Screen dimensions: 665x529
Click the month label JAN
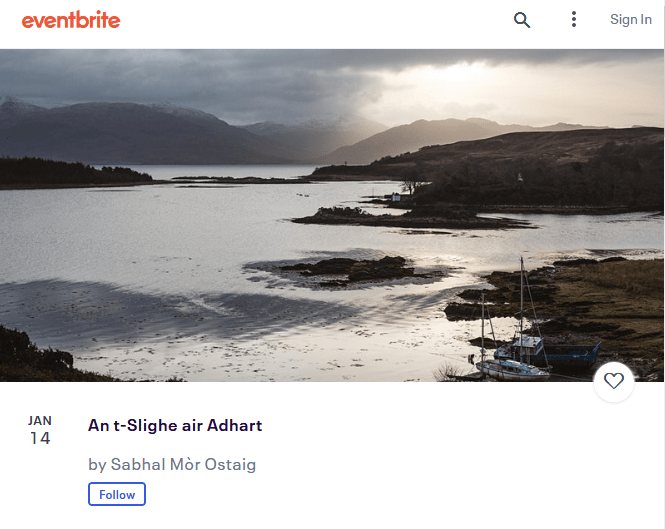pos(40,420)
